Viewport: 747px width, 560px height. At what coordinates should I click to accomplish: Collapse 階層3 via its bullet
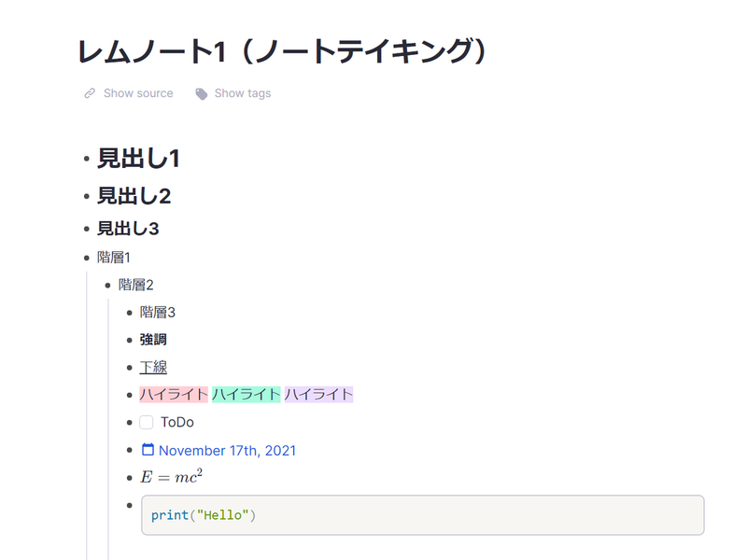coord(131,312)
